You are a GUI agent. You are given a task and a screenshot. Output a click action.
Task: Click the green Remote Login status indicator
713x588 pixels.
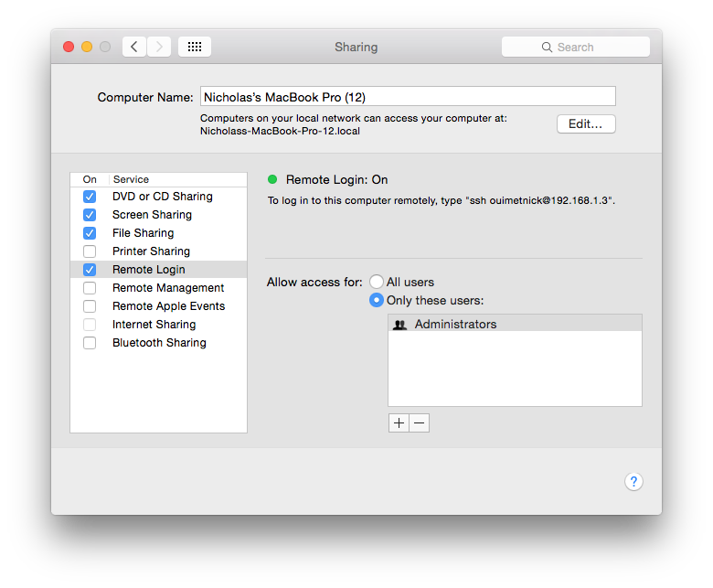click(x=272, y=179)
